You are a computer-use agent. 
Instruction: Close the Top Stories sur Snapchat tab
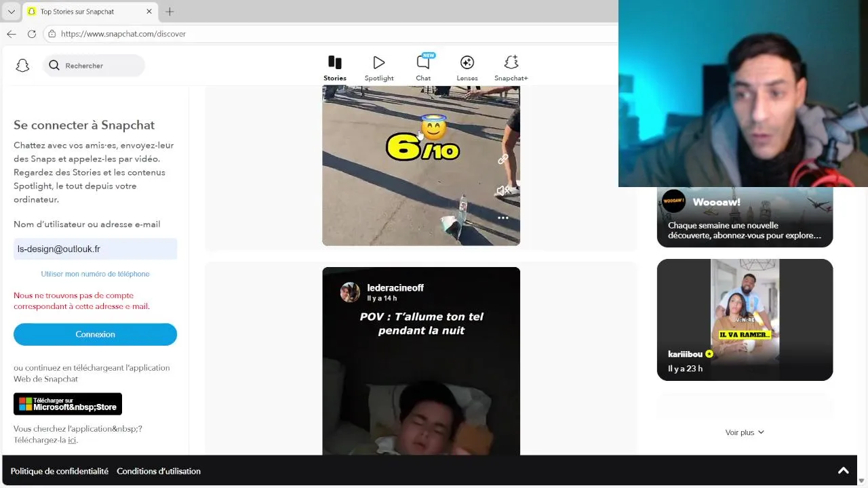pyautogui.click(x=149, y=12)
